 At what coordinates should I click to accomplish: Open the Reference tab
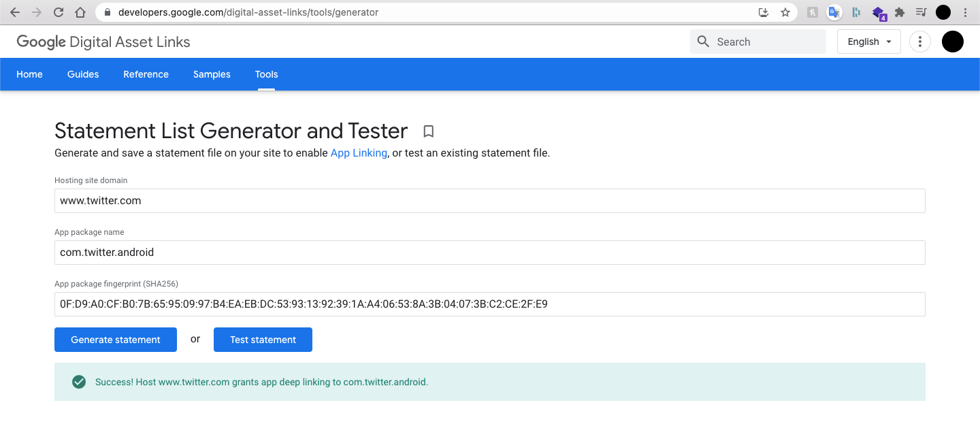coord(146,74)
